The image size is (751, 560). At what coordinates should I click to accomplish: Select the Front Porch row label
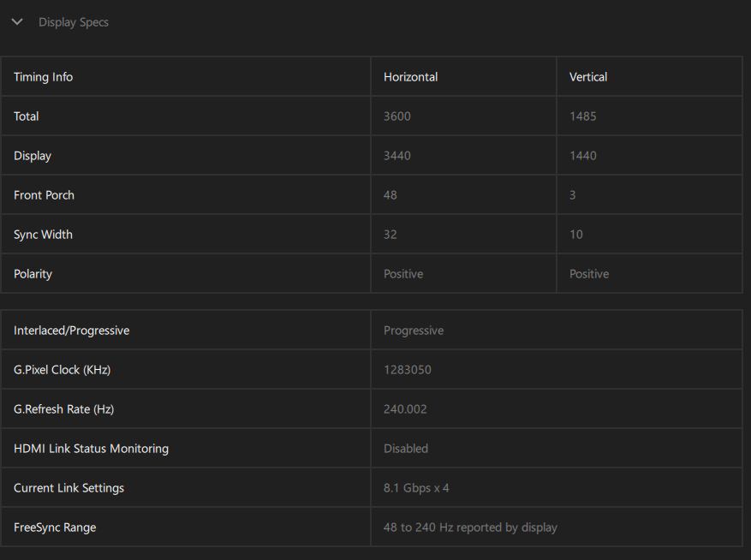pyautogui.click(x=45, y=195)
